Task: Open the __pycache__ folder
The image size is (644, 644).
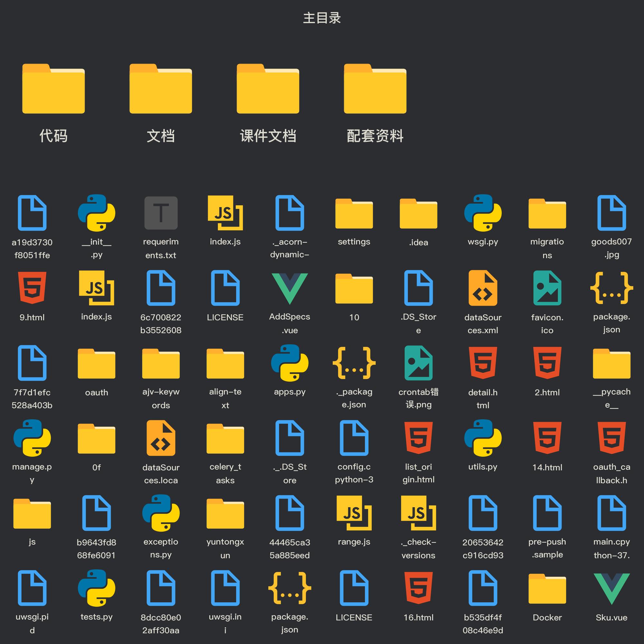Action: click(x=612, y=363)
